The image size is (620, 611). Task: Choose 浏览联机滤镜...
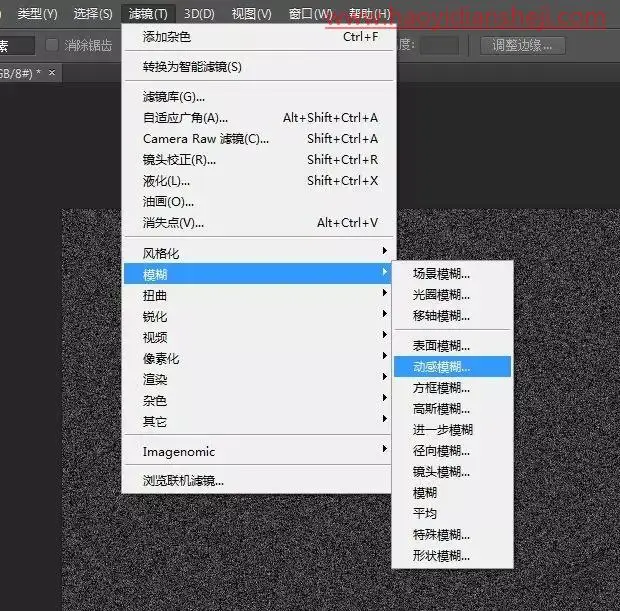pyautogui.click(x=258, y=480)
